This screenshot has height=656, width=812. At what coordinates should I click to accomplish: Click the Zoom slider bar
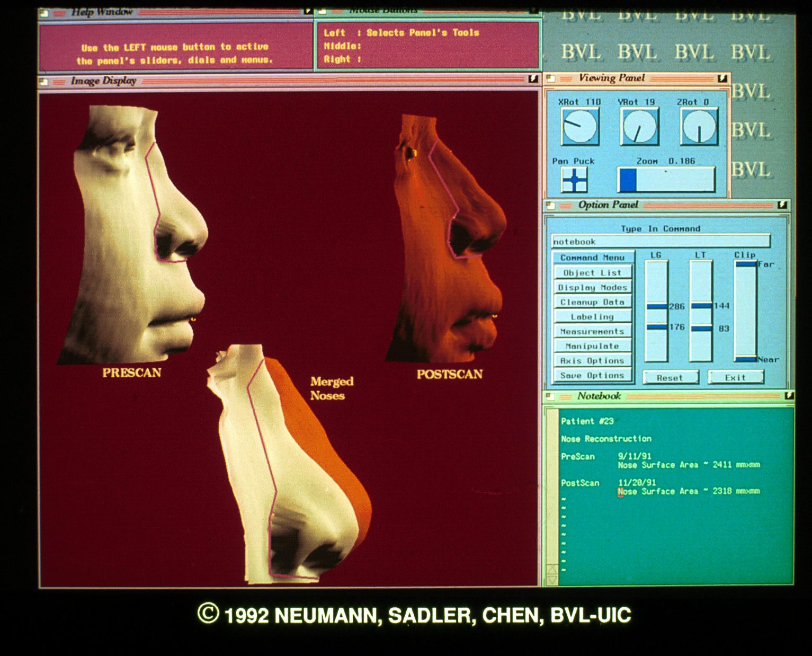[666, 180]
